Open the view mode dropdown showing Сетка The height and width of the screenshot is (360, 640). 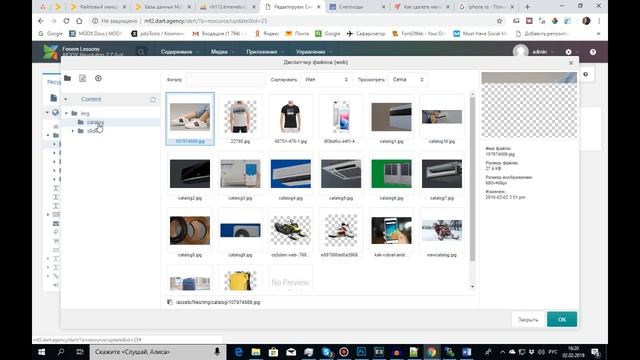(x=407, y=80)
